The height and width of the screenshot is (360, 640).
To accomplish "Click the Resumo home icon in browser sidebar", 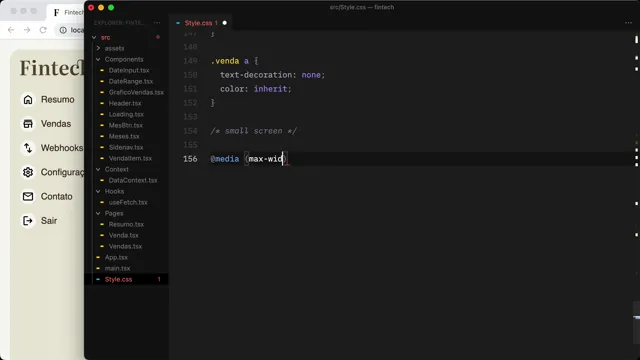I will (28, 100).
